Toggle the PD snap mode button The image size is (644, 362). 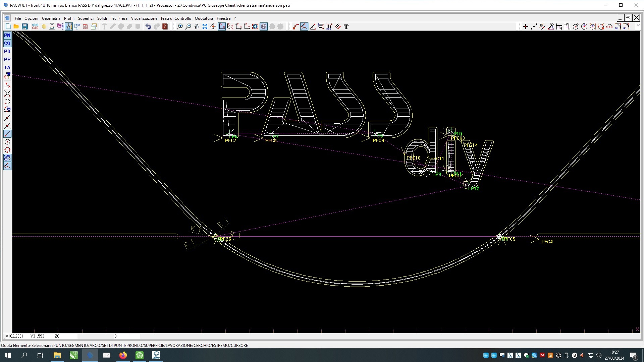[7, 51]
